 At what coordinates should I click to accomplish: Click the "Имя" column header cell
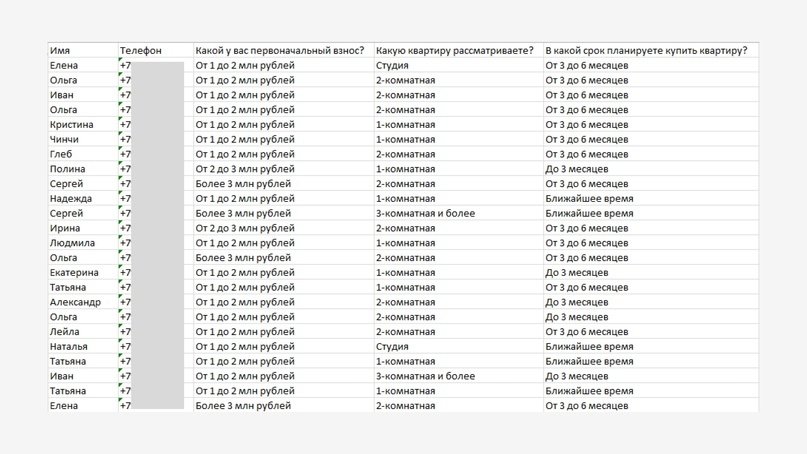tap(60, 50)
